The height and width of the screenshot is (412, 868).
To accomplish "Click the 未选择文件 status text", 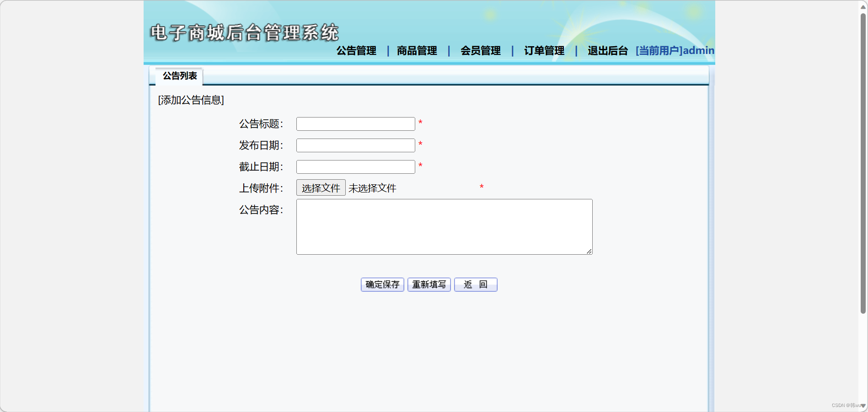I will pos(372,188).
